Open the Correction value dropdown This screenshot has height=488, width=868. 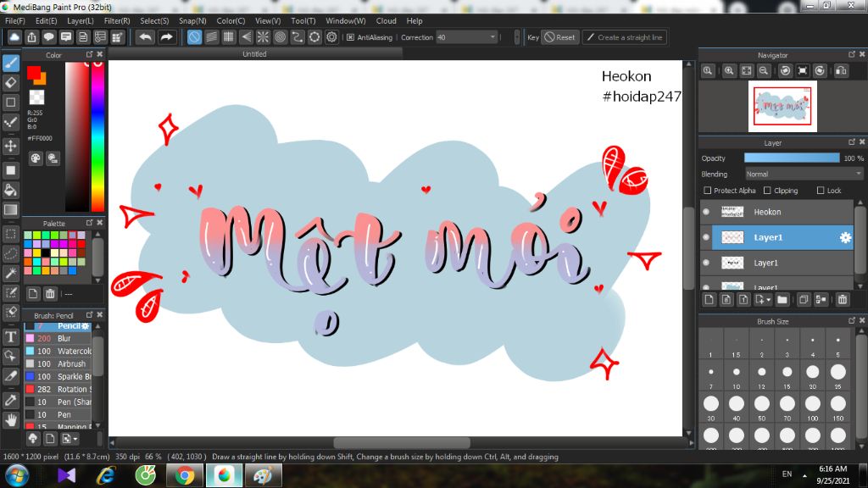pyautogui.click(x=467, y=37)
